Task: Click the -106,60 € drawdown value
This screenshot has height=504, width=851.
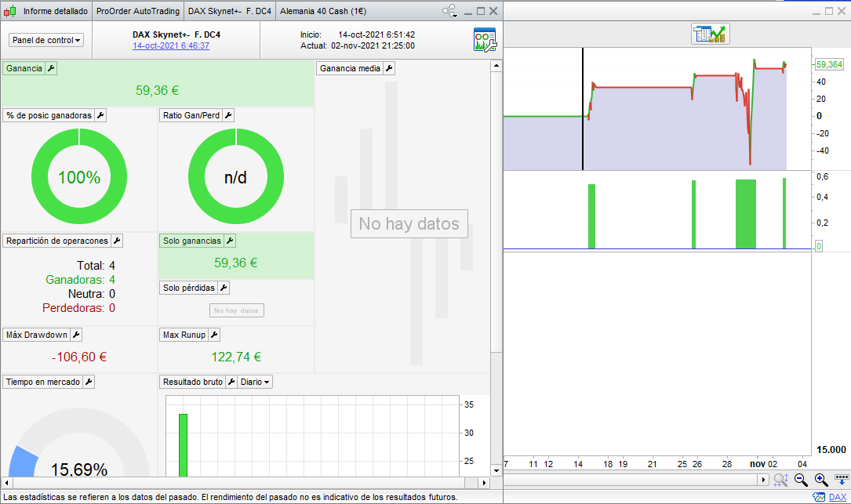Action: coord(79,357)
